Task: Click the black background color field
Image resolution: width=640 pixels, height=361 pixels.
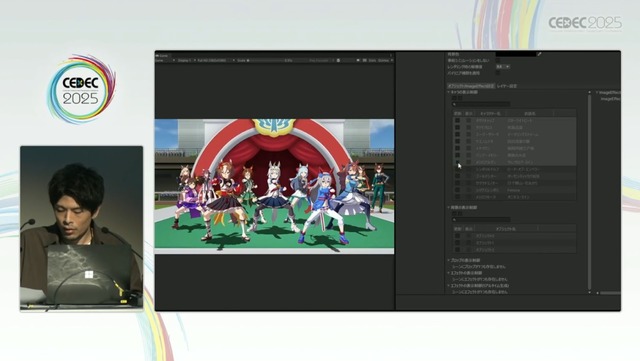Action: 516,54
